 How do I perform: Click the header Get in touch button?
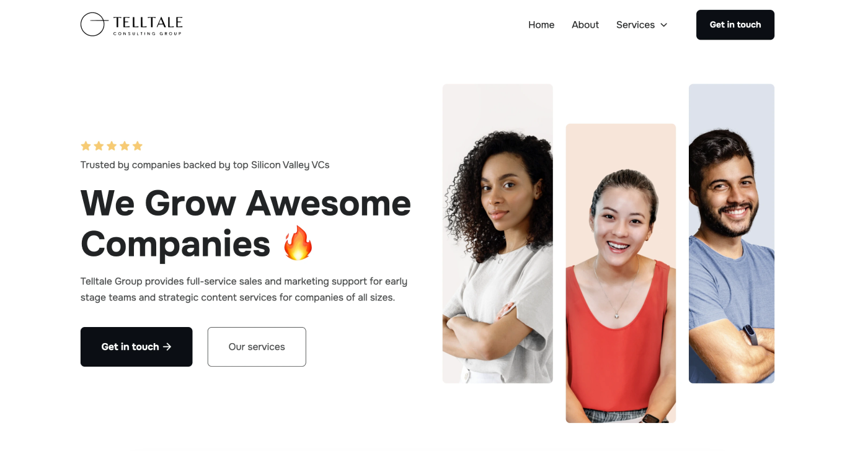(735, 25)
